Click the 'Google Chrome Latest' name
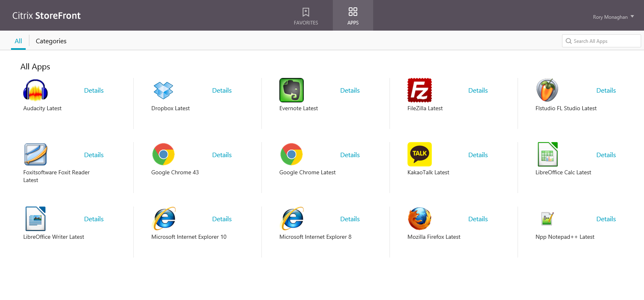 tap(308, 173)
